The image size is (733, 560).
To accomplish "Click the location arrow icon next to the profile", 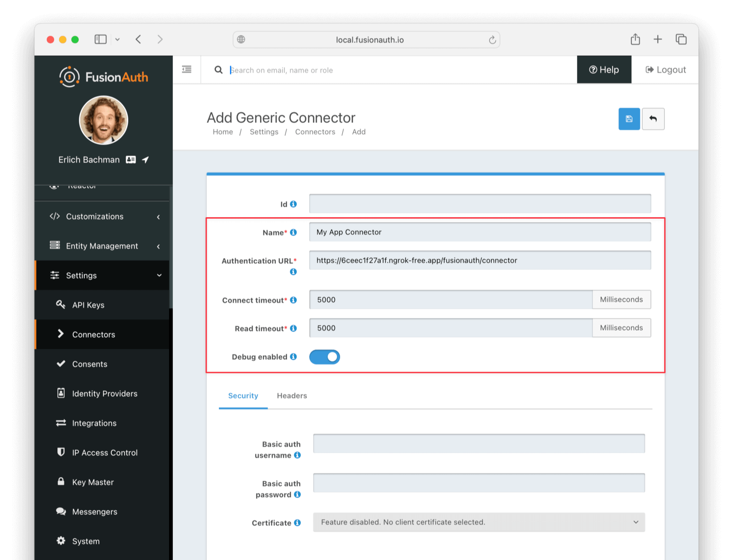I will [145, 159].
